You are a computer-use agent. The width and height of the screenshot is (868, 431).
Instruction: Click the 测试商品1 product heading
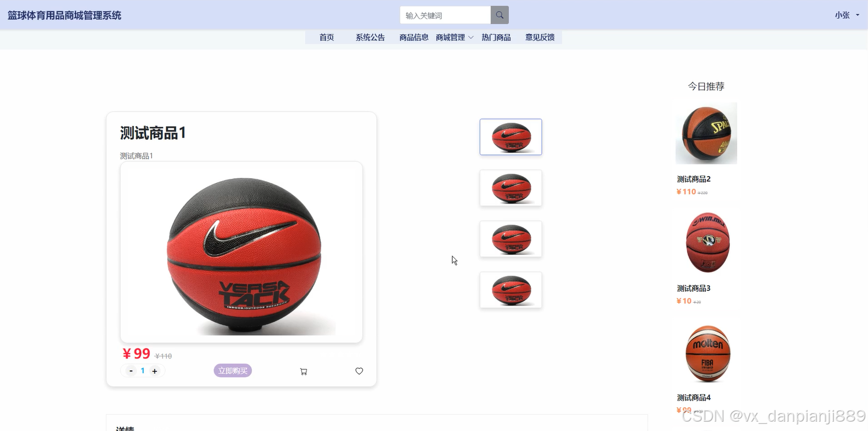153,133
